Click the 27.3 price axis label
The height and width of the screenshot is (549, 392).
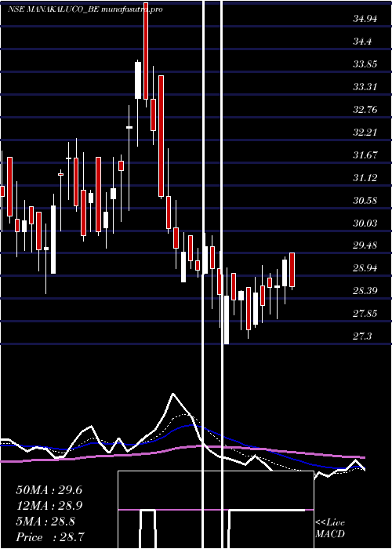pos(362,336)
